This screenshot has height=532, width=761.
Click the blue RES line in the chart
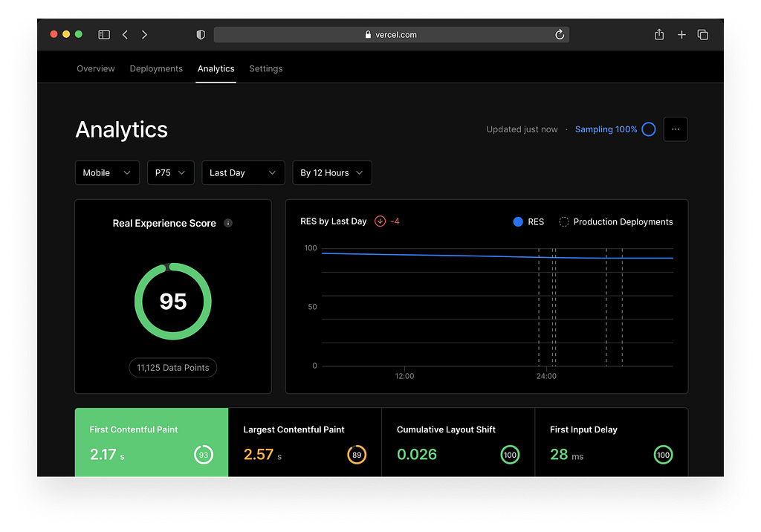(497, 256)
